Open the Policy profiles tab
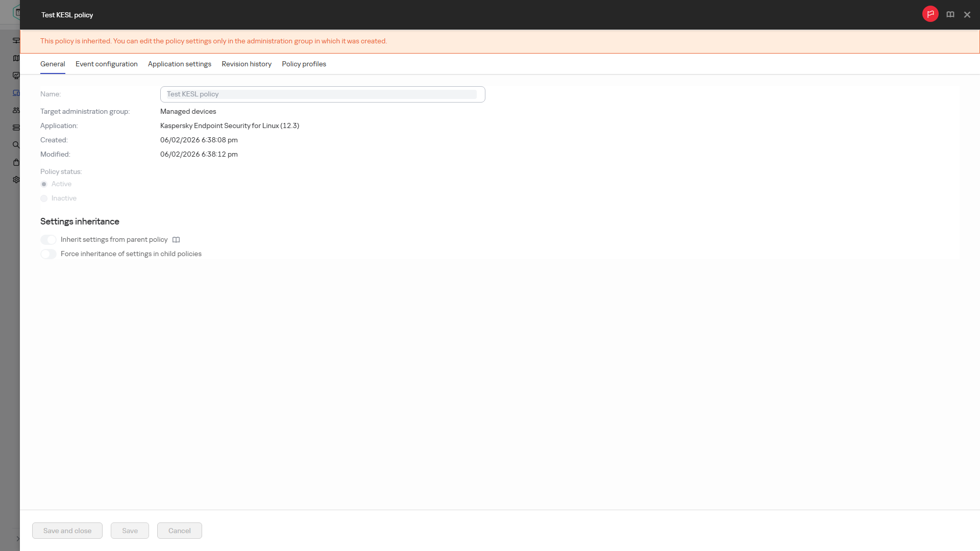Viewport: 980px width, 551px height. click(x=304, y=64)
